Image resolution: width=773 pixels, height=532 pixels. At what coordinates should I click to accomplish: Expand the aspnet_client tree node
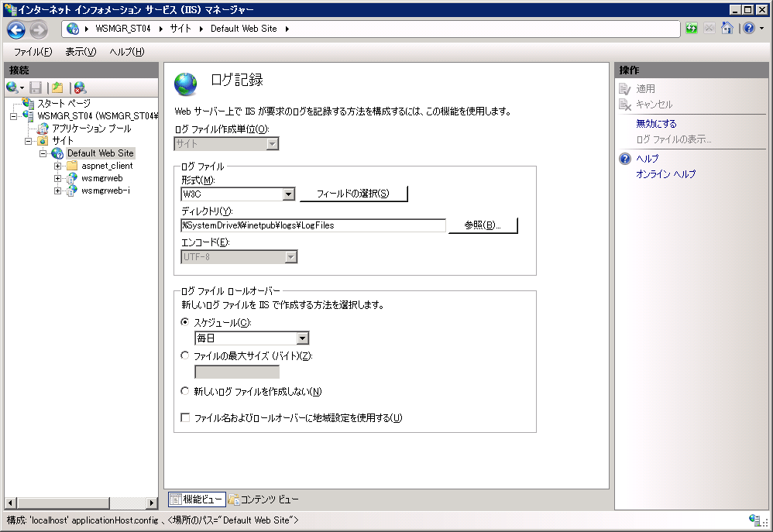coord(58,166)
